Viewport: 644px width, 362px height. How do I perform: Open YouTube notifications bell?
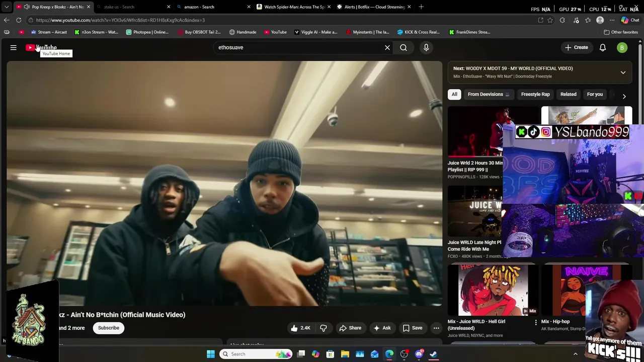coord(603,47)
